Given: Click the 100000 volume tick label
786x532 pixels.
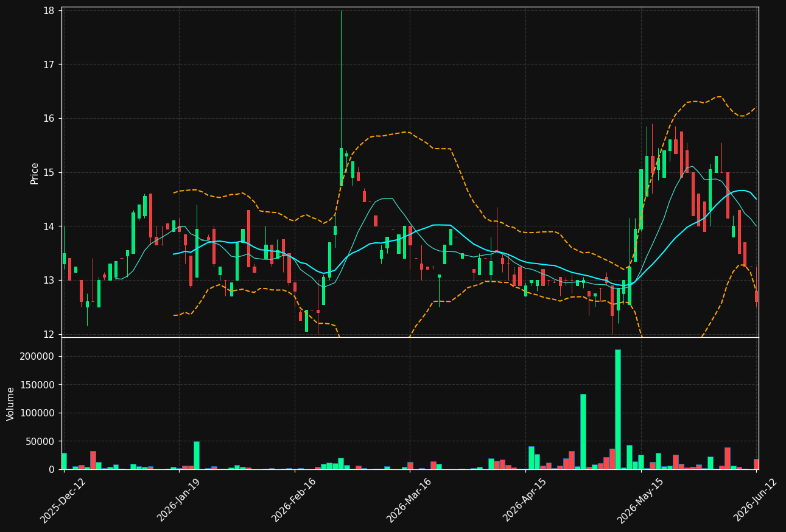Looking at the screenshot, I should [37, 413].
